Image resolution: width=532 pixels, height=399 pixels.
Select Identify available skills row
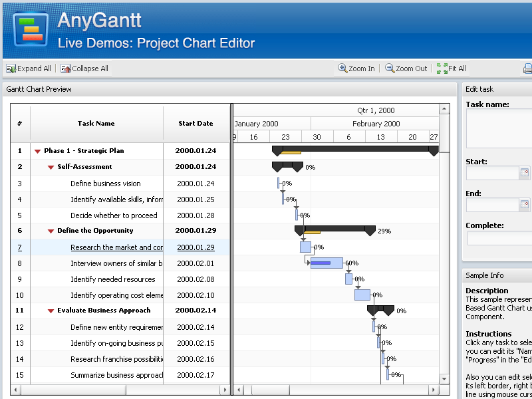120,199
